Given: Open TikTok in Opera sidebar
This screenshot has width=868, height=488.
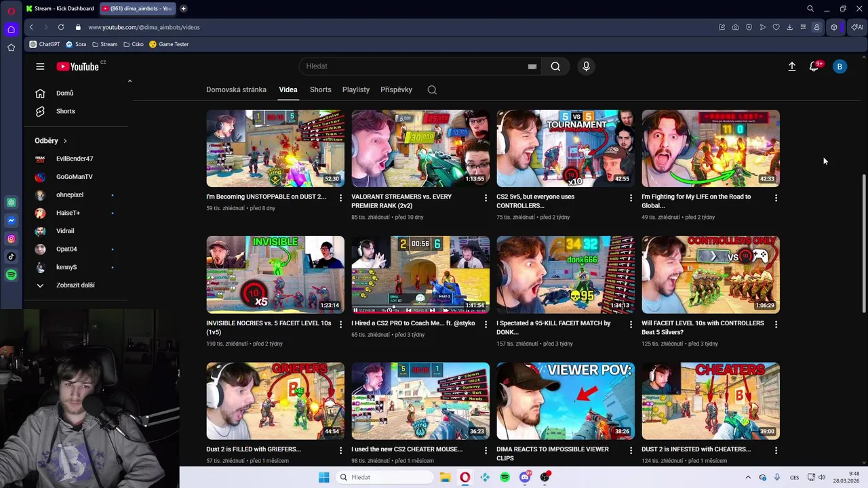Looking at the screenshot, I should click(11, 256).
